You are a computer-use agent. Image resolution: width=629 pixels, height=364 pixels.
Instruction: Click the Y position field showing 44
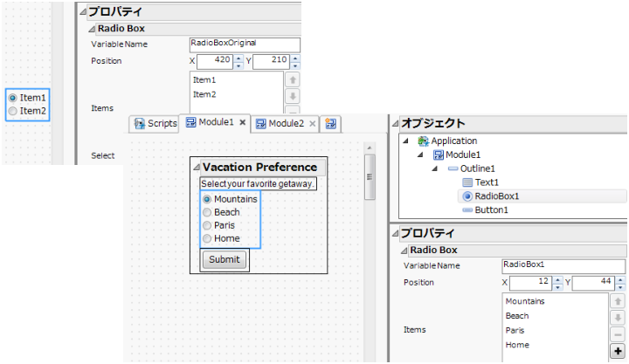[593, 283]
